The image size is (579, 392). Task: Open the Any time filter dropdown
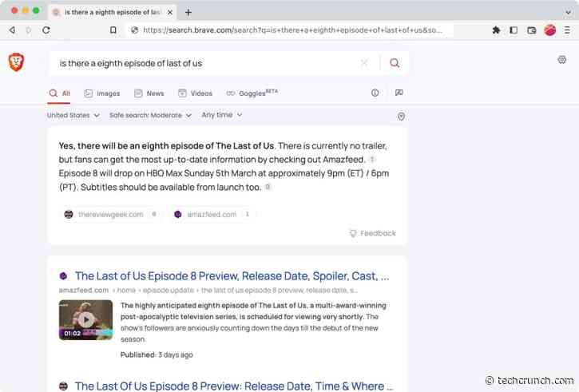(222, 115)
